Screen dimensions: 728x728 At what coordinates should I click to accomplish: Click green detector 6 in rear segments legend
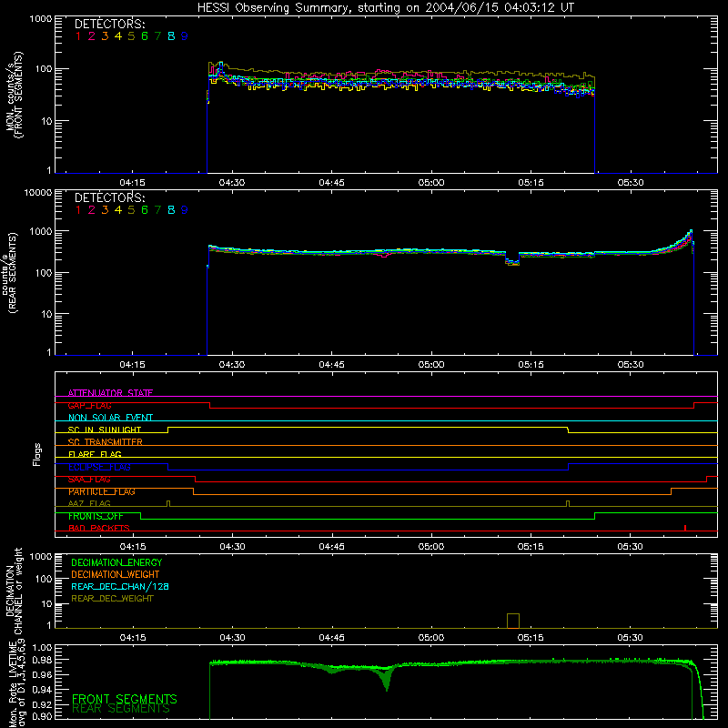tap(145, 210)
